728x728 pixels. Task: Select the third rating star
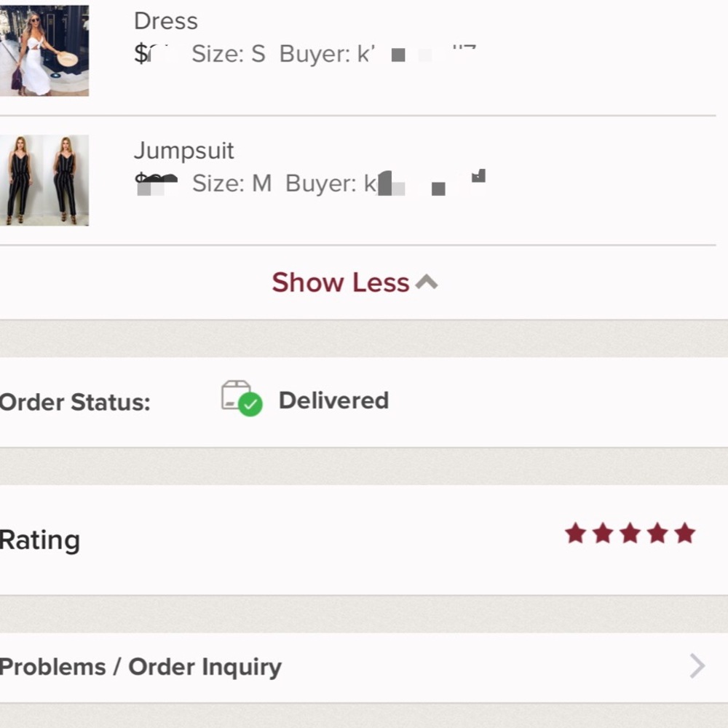(630, 533)
